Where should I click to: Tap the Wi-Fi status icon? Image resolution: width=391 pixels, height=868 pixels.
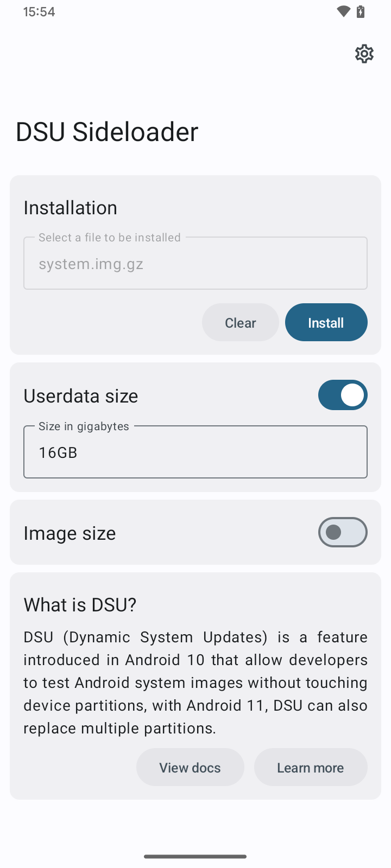(x=343, y=11)
